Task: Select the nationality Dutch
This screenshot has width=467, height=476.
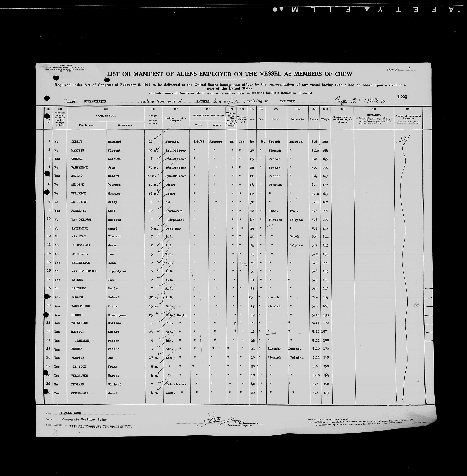Action: pyautogui.click(x=294, y=237)
